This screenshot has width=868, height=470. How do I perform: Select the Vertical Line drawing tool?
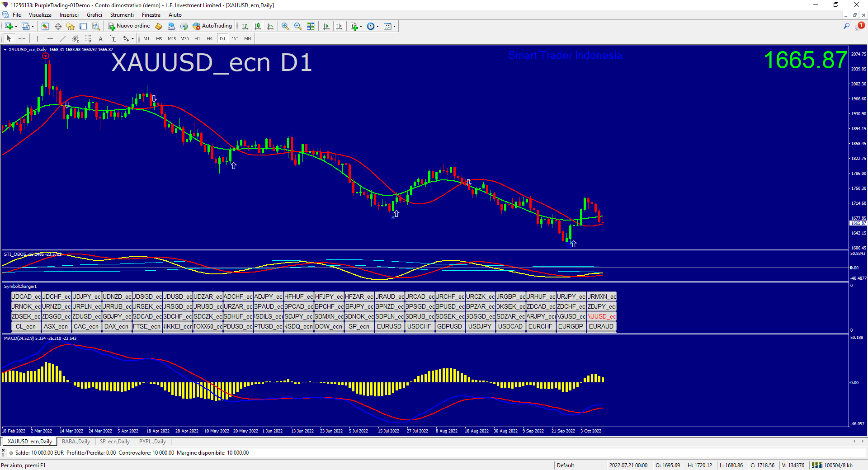tap(37, 38)
